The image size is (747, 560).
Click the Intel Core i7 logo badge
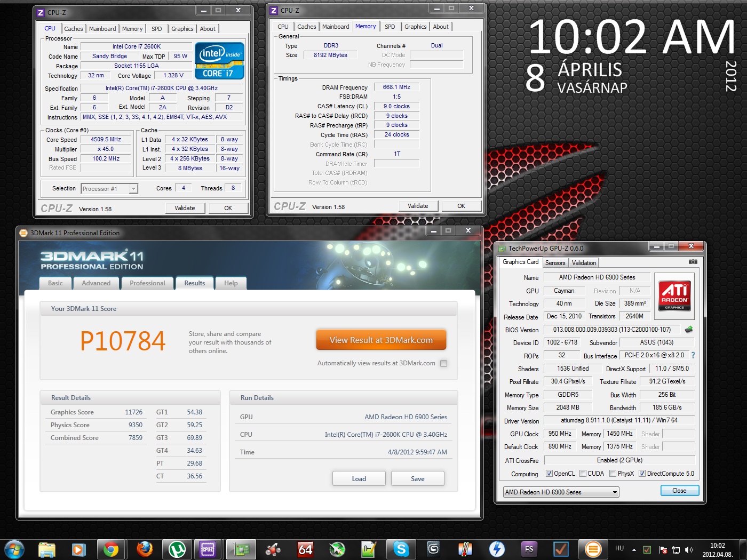[219, 60]
